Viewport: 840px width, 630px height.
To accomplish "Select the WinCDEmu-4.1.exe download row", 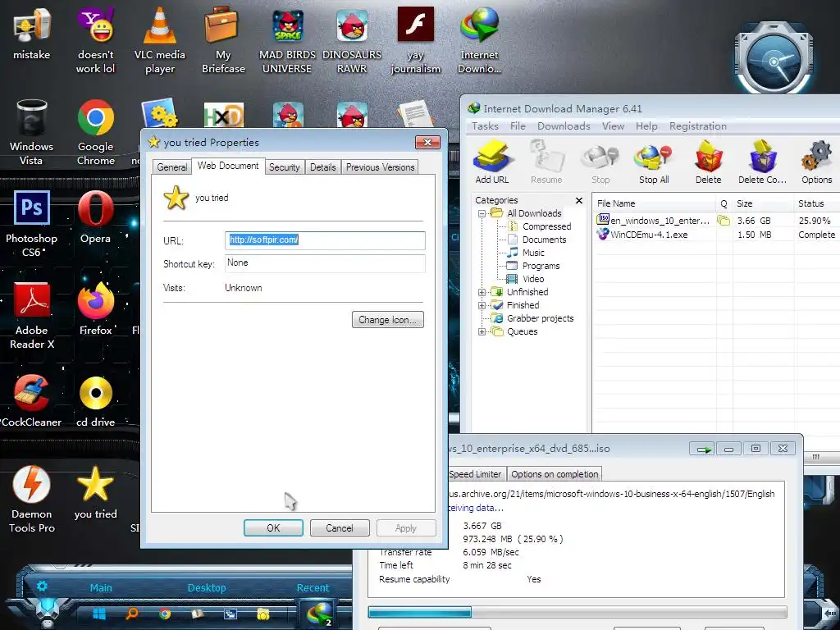I will tap(715, 235).
